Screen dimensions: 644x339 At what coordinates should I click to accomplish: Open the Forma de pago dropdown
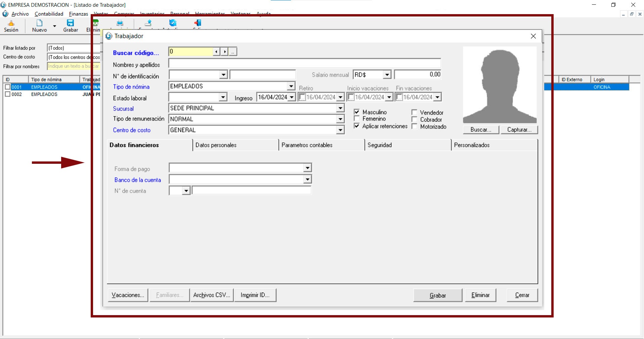click(307, 168)
